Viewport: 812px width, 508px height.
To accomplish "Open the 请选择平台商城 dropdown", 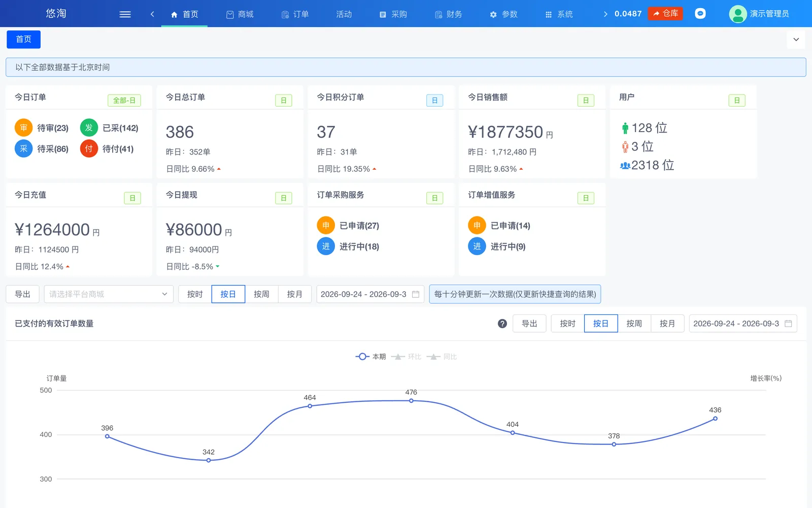I will [x=109, y=294].
